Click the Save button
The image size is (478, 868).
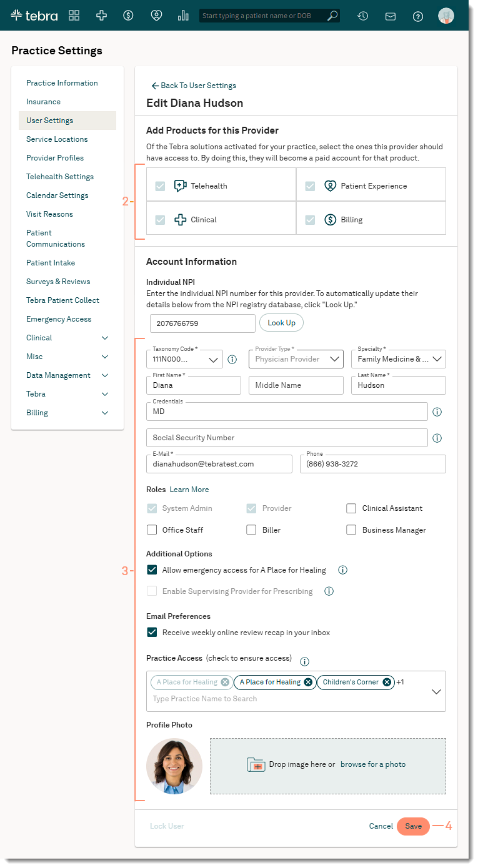413,826
